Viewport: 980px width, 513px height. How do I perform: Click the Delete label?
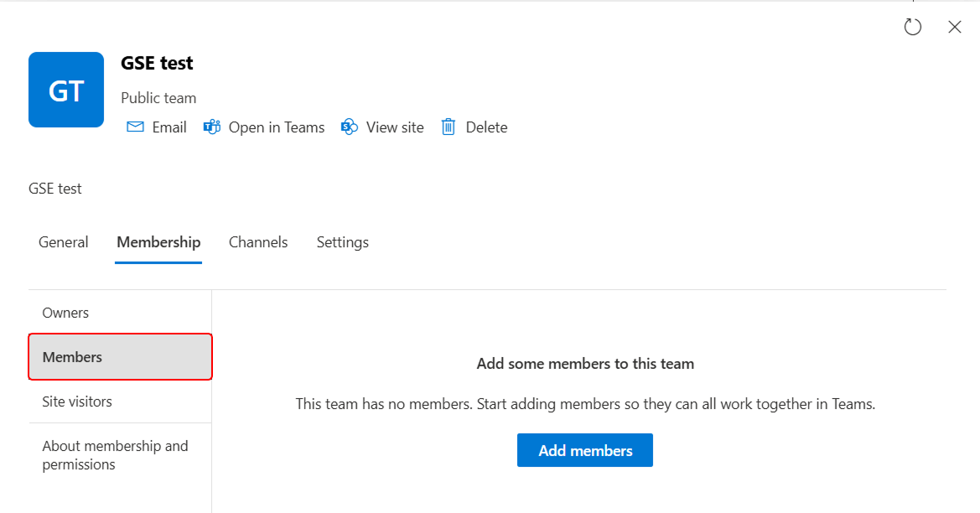click(486, 127)
